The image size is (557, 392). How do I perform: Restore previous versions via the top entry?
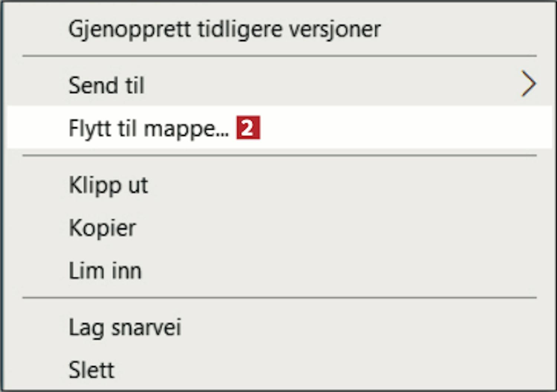coord(224,29)
